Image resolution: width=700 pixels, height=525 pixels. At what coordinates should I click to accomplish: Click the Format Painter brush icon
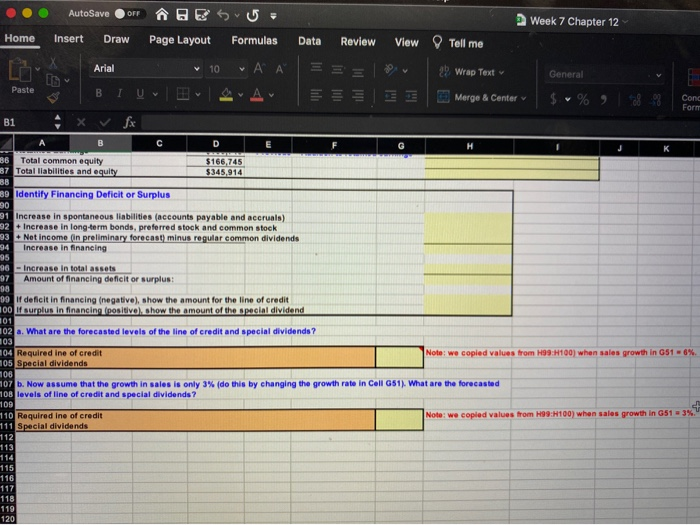[54, 97]
